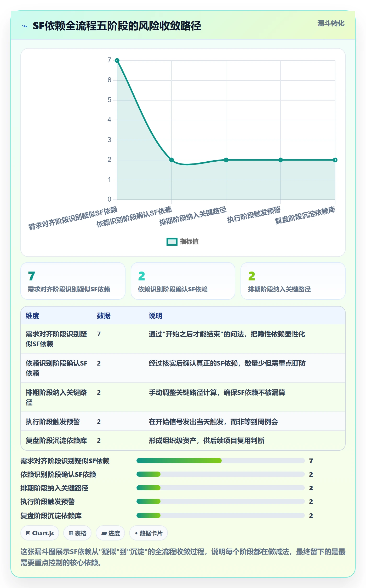The image size is (366, 588).
Task: Click the x-axis label 执行阶段触发预警
Action: (254, 215)
